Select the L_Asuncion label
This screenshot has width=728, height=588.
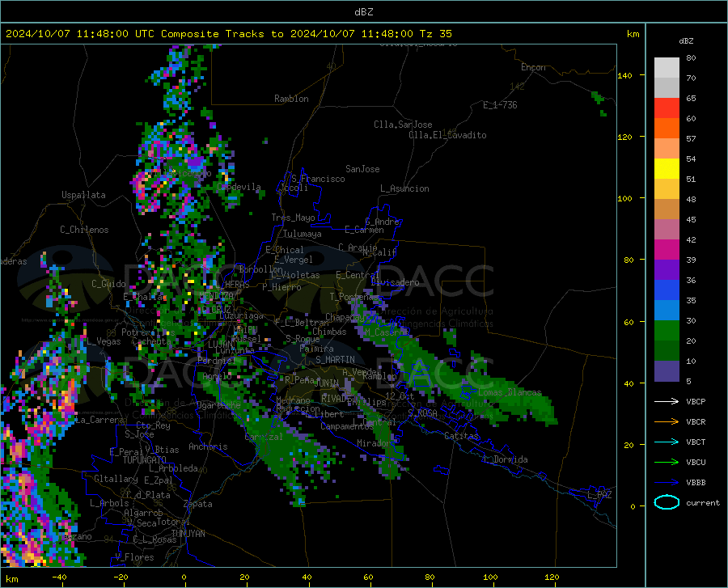point(404,188)
